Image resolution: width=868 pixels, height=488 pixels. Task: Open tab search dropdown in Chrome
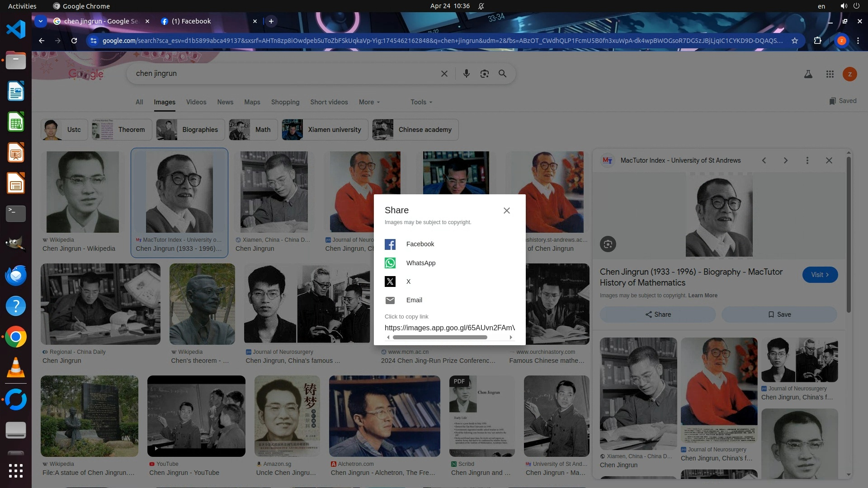tap(41, 21)
